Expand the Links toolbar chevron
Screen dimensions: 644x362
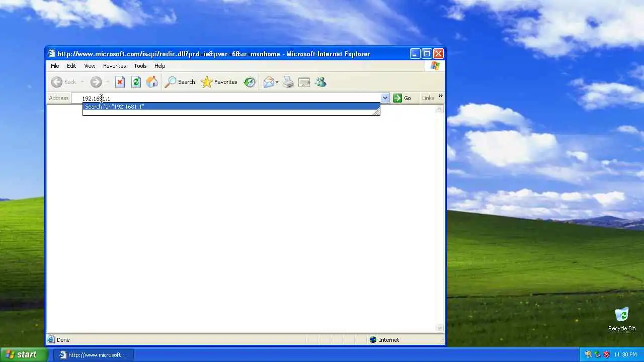tap(440, 96)
